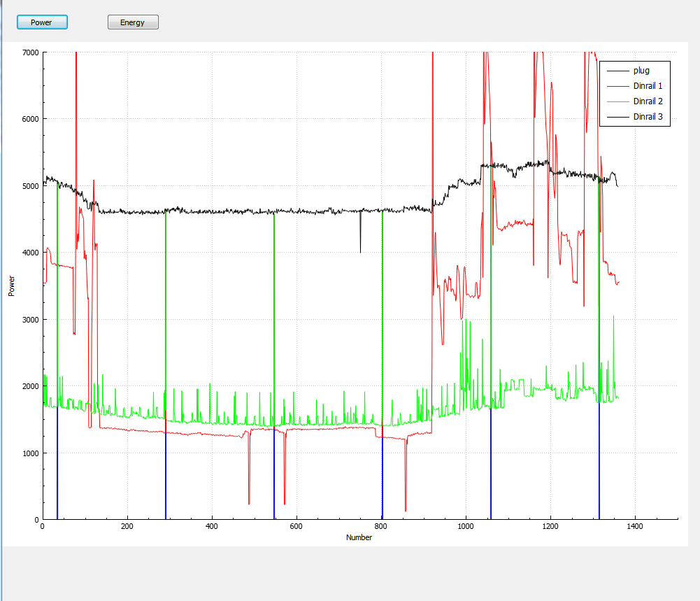Click the 6000 y-axis tick label
Image resolution: width=700 pixels, height=601 pixels.
coord(30,119)
